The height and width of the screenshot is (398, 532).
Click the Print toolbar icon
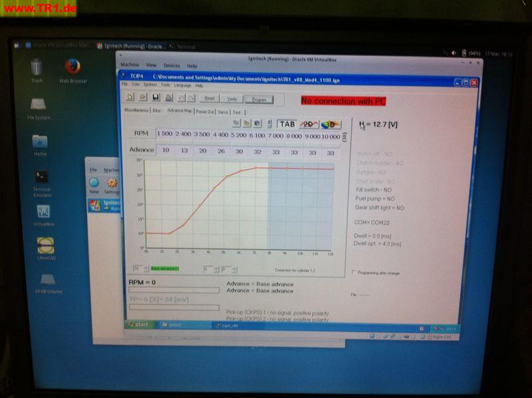pyautogui.click(x=169, y=98)
